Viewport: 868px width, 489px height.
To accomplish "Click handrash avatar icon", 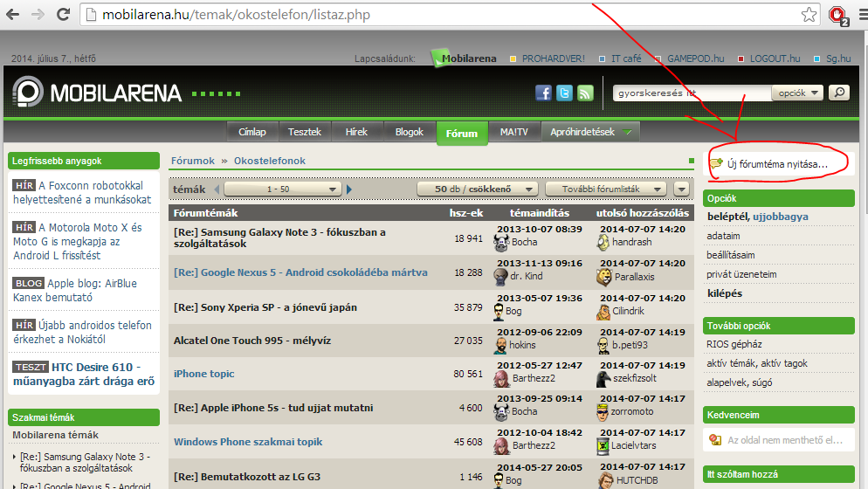I will [603, 243].
